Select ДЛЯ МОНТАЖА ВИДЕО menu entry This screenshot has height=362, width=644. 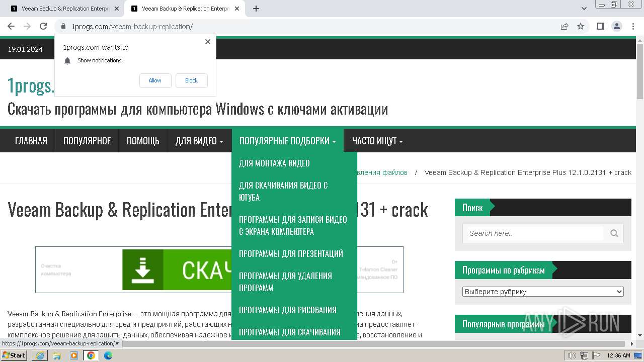[294, 163]
